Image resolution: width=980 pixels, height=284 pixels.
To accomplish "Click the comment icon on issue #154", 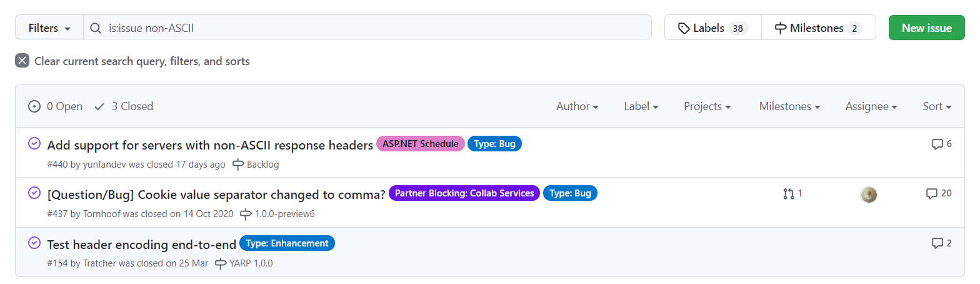I will pos(937,243).
